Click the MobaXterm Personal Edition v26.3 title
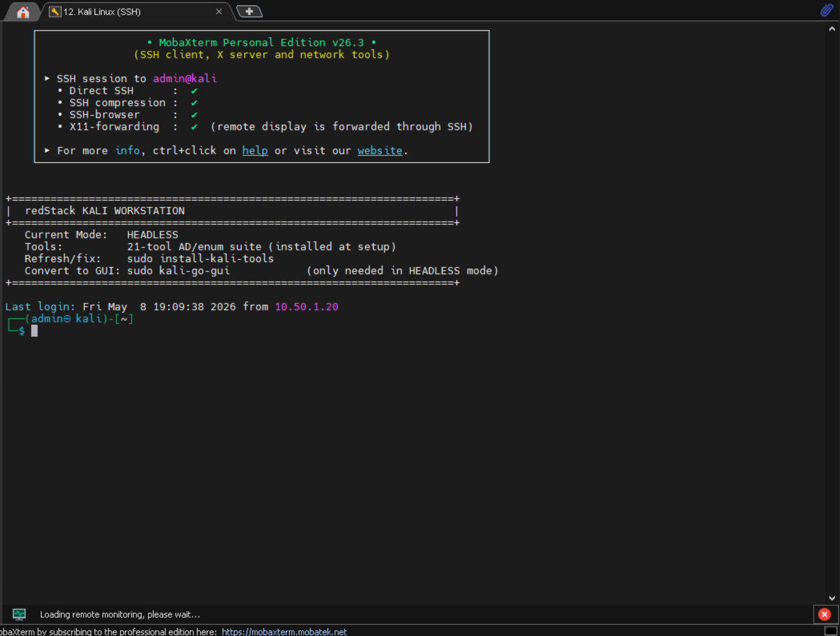840x636 pixels. (x=261, y=43)
